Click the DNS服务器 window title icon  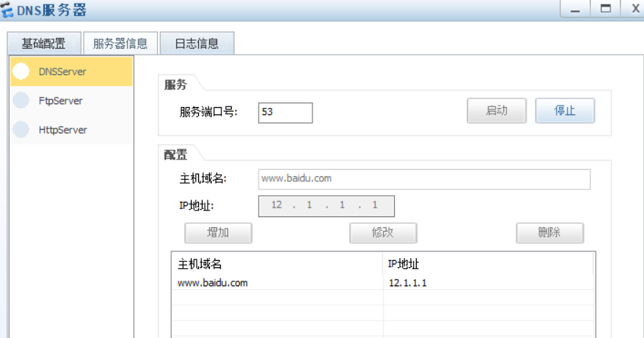coord(7,10)
